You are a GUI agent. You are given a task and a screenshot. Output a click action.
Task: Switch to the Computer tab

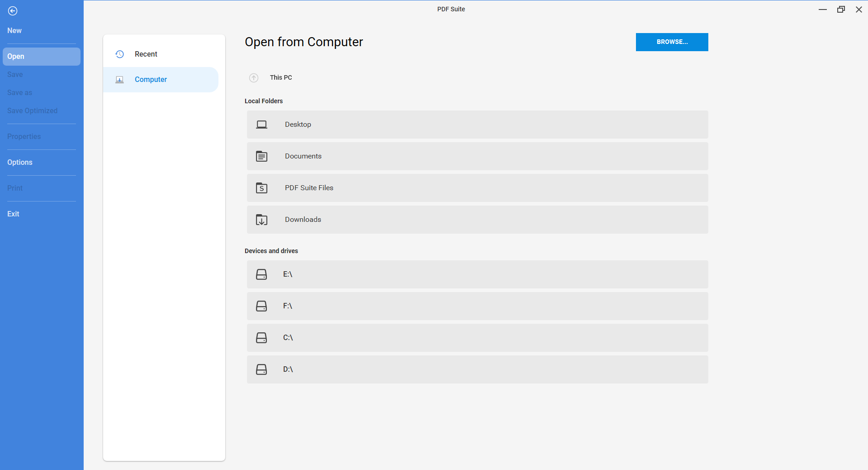pos(161,80)
